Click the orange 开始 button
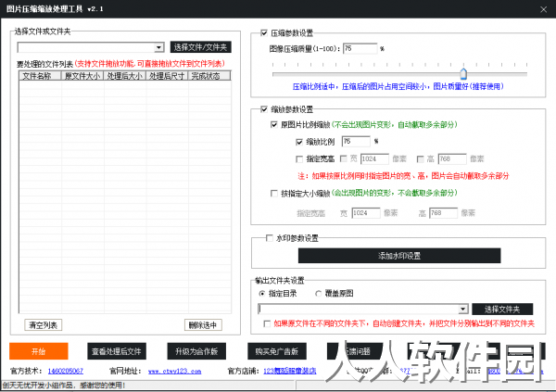This screenshot has width=556, height=392. point(39,351)
